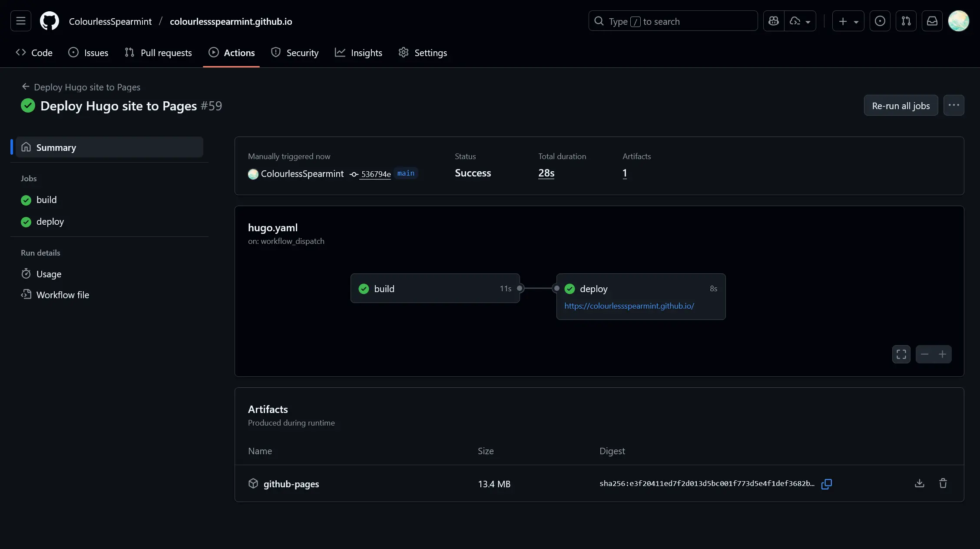Open the three-dot run options menu
The width and height of the screenshot is (980, 549).
click(x=954, y=105)
